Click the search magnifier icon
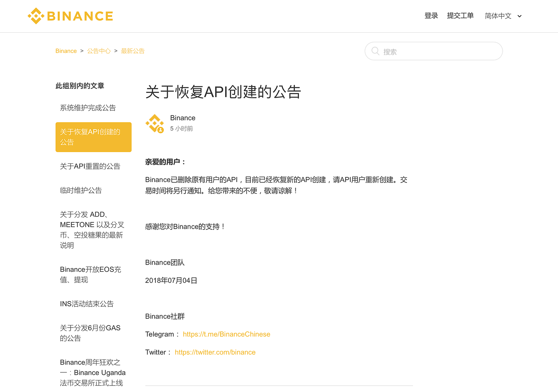The image size is (558, 392). click(375, 51)
